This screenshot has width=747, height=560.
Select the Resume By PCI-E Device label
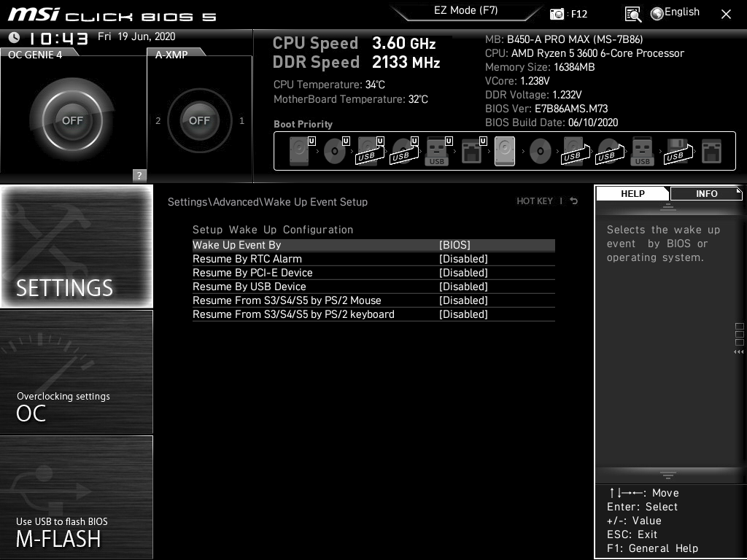tap(252, 273)
